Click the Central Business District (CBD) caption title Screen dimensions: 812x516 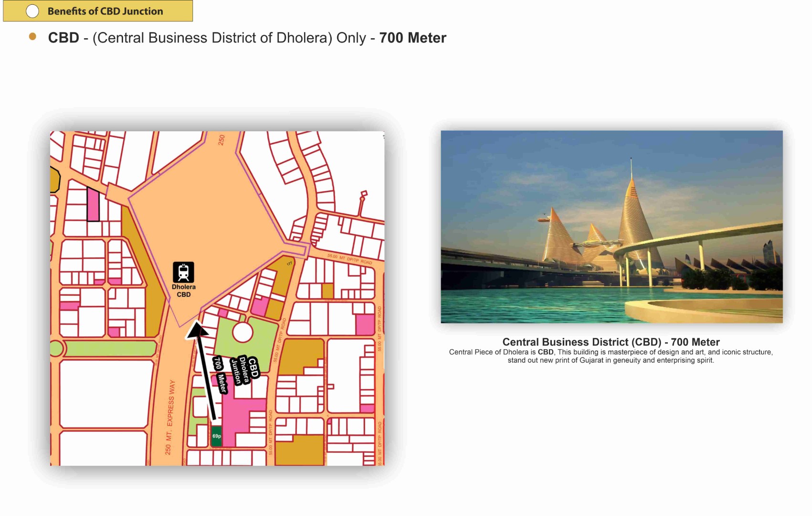pyautogui.click(x=611, y=342)
